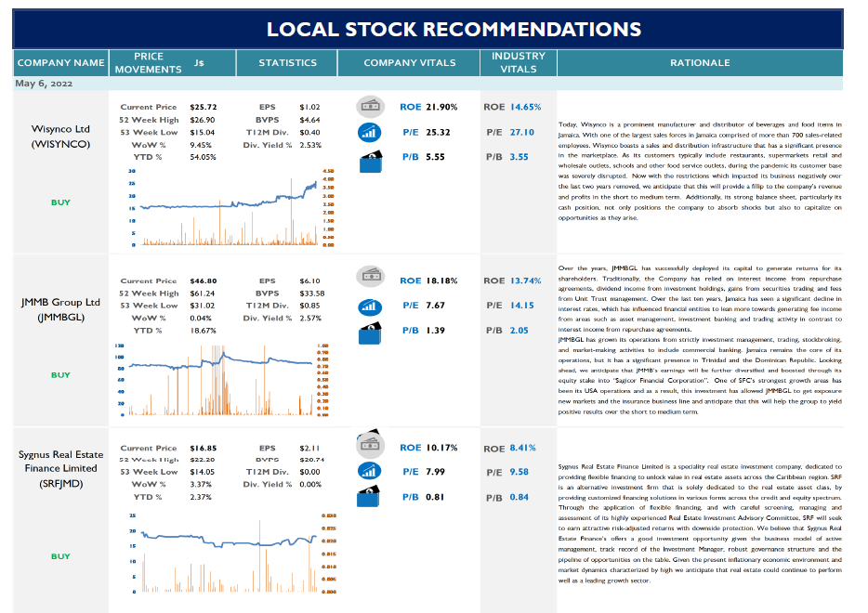This screenshot has width=868, height=613.
Task: Click Sygnus industry P/B 0.84
Action: click(519, 497)
